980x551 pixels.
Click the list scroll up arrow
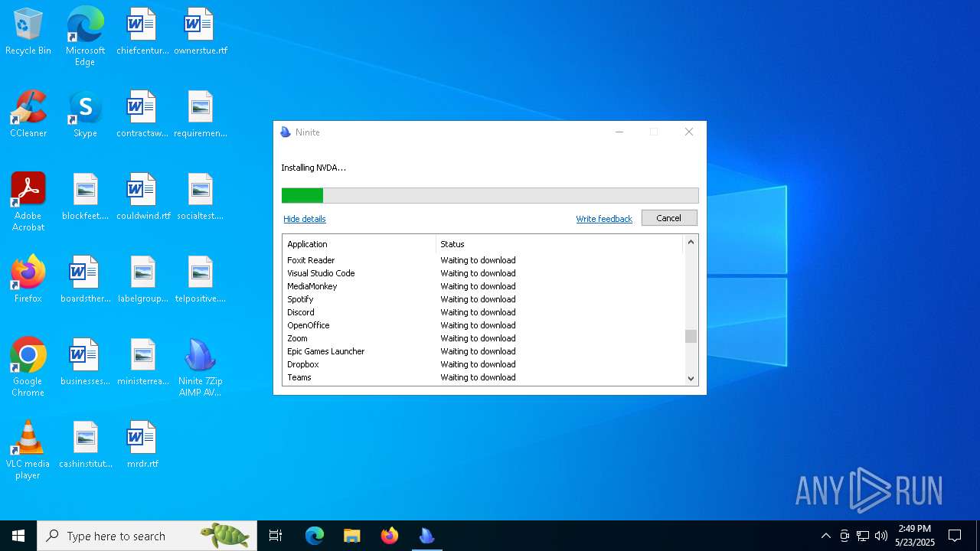[691, 242]
